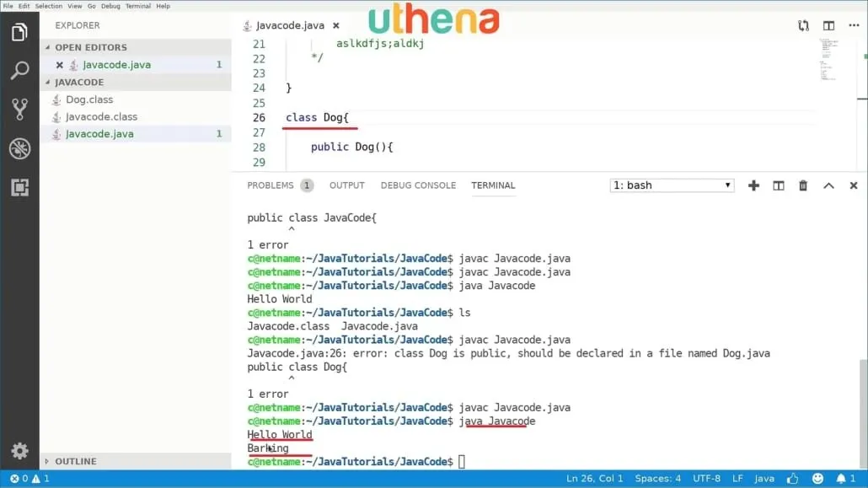This screenshot has width=868, height=488.
Task: Open the Manage gear icon
Action: pos(19,450)
